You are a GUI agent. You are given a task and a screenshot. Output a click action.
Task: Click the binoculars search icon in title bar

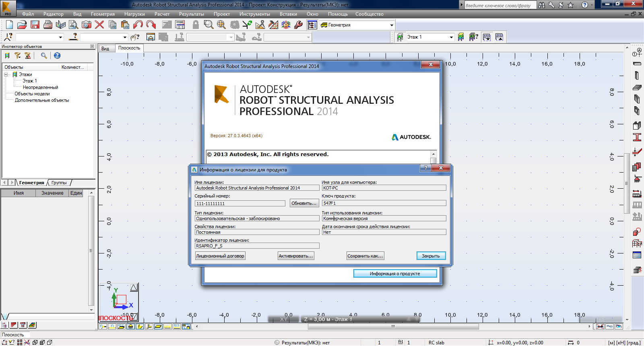pos(542,5)
